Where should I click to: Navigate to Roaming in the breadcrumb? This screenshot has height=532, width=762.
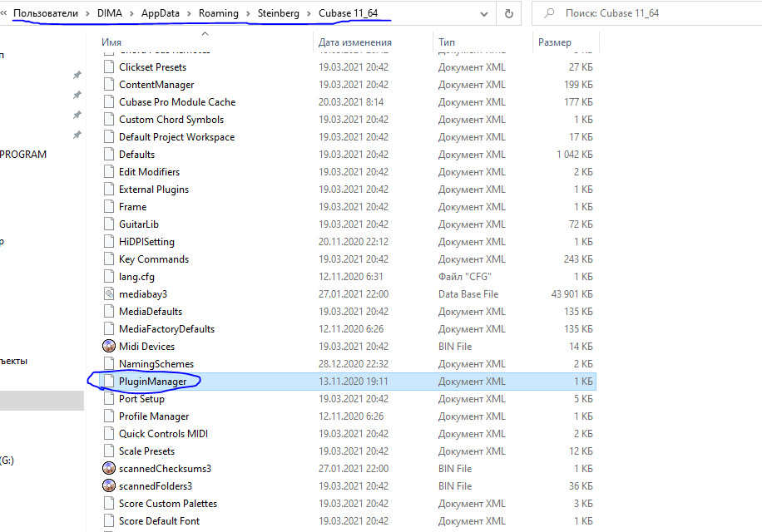[219, 13]
